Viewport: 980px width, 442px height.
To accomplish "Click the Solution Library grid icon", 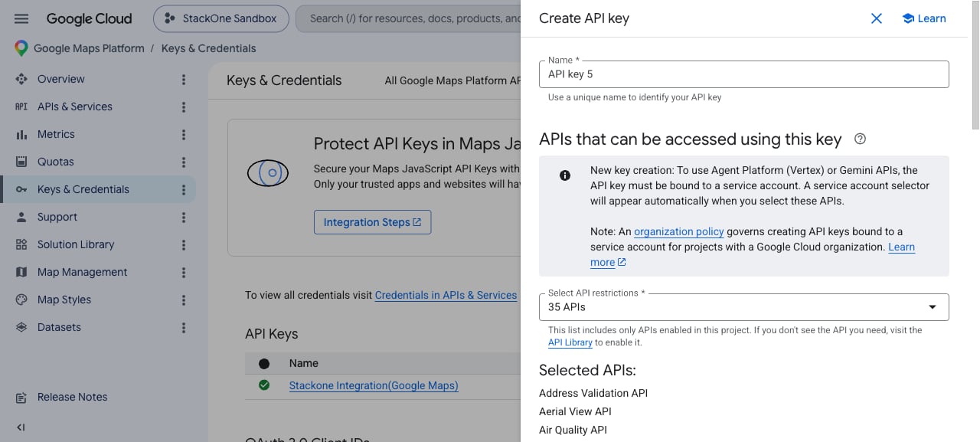I will click(21, 244).
